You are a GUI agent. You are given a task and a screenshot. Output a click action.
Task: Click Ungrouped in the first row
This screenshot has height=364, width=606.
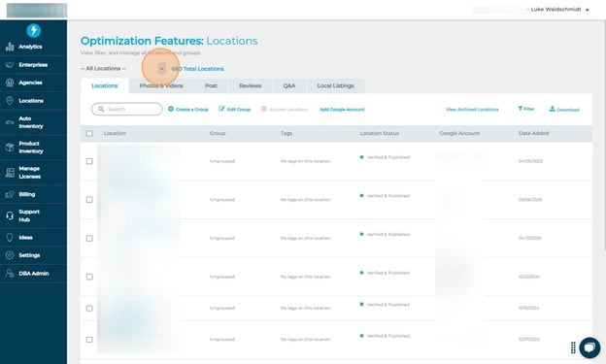point(222,161)
